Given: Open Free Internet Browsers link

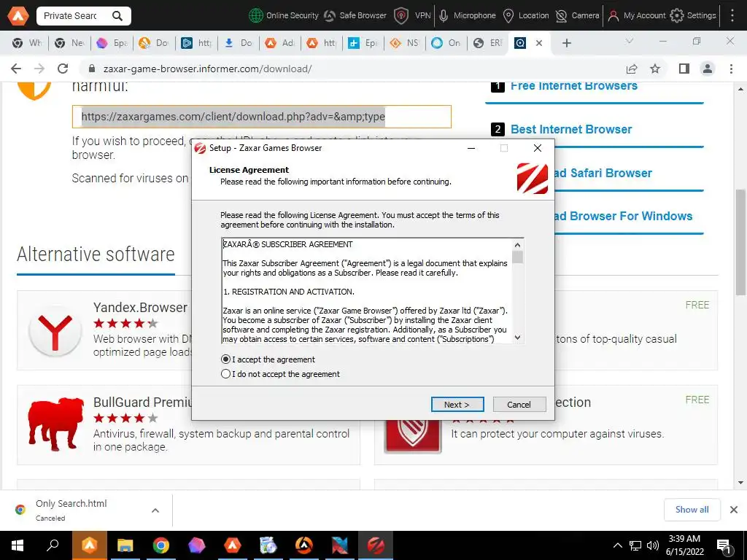Looking at the screenshot, I should pyautogui.click(x=573, y=86).
